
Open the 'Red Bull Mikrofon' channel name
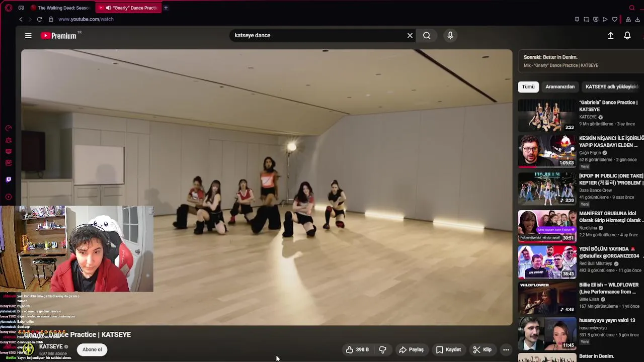pos(596,263)
